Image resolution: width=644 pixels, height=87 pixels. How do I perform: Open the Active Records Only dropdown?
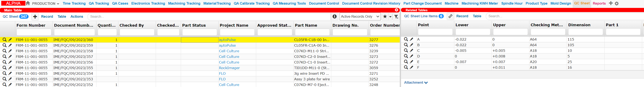(360, 16)
